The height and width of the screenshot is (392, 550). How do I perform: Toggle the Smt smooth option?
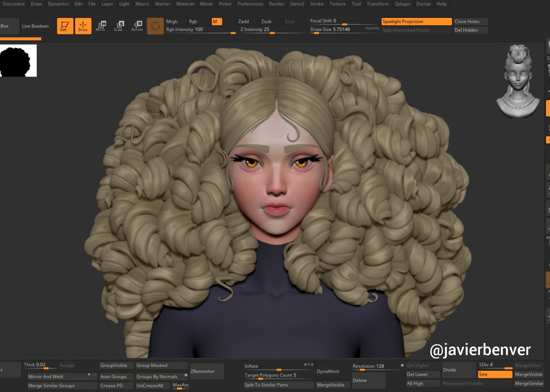click(x=495, y=375)
